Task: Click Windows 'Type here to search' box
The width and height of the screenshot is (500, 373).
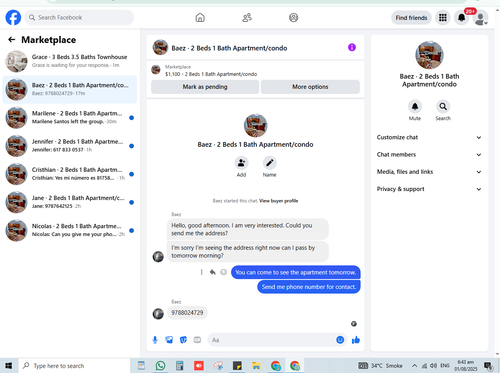Action: (74, 366)
